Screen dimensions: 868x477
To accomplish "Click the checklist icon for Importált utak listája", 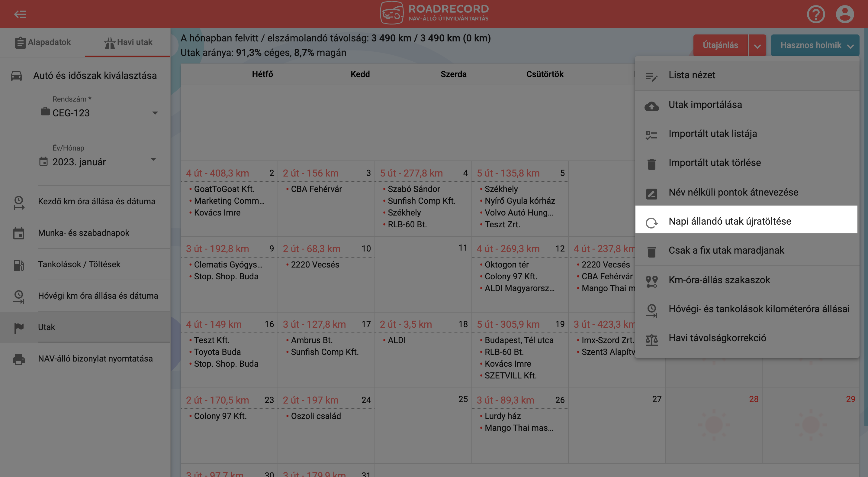I will (x=651, y=135).
